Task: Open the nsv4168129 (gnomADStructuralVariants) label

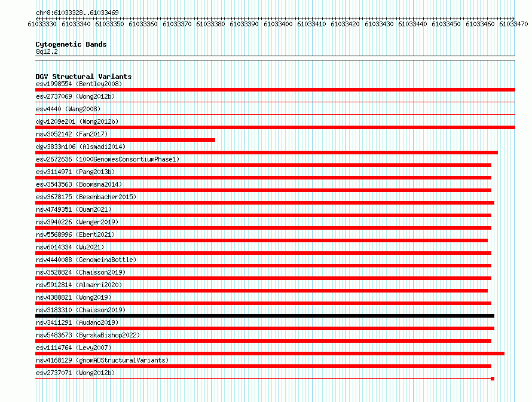Action: (102, 360)
